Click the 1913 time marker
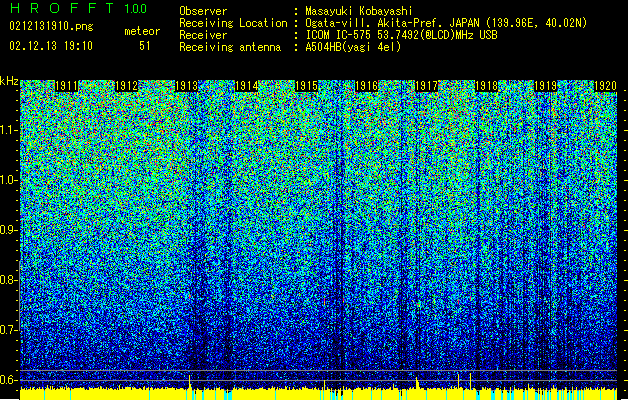This screenshot has width=629, height=400. [187, 86]
